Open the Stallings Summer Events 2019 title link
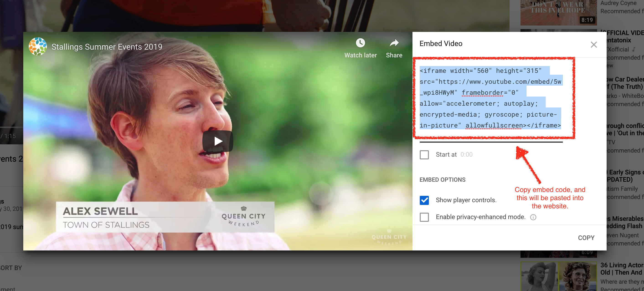Viewport: 644px width, 291px height. click(x=107, y=47)
